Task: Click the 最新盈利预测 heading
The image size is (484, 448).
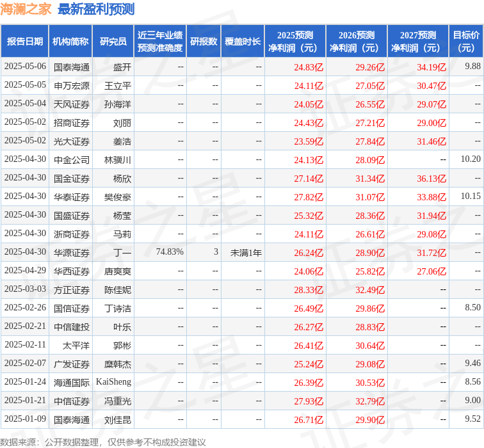Action: (96, 9)
